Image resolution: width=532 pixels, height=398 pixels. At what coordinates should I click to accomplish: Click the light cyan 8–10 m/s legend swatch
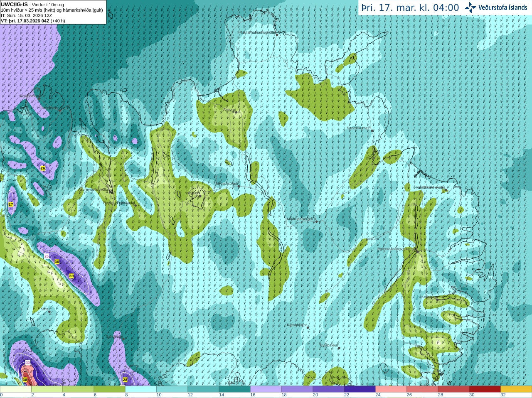[x=140, y=389]
